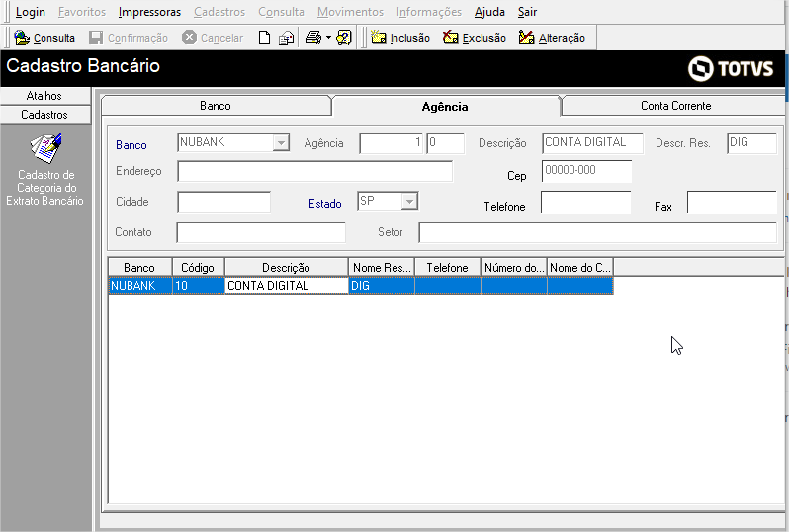Open the printer dropdown arrow
This screenshot has height=532, width=789.
point(328,38)
